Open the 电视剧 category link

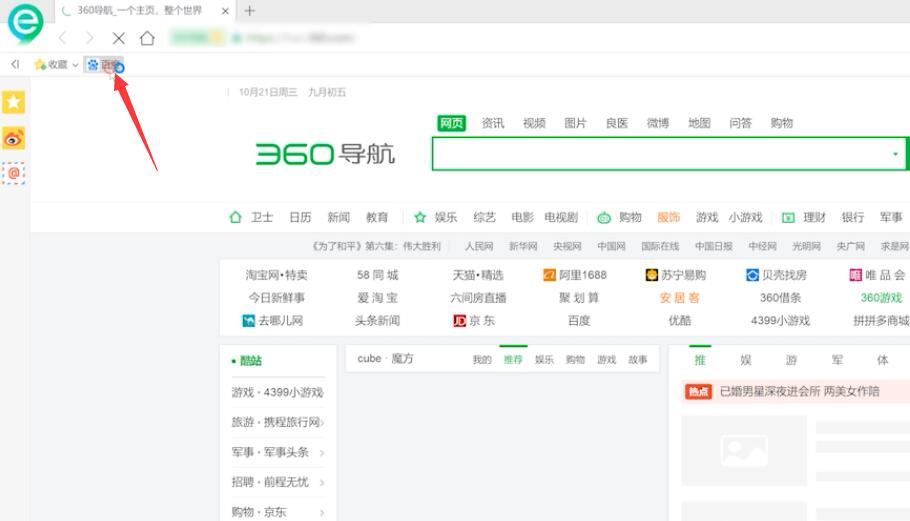tap(561, 218)
